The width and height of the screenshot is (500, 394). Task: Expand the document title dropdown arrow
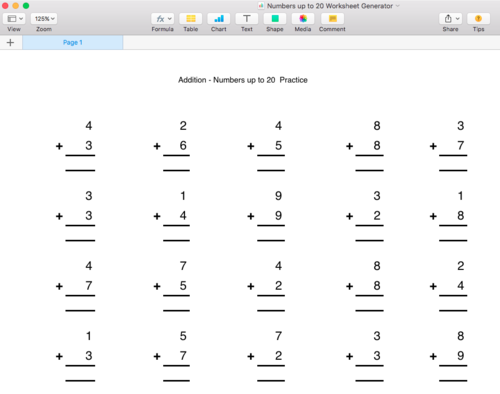click(398, 6)
